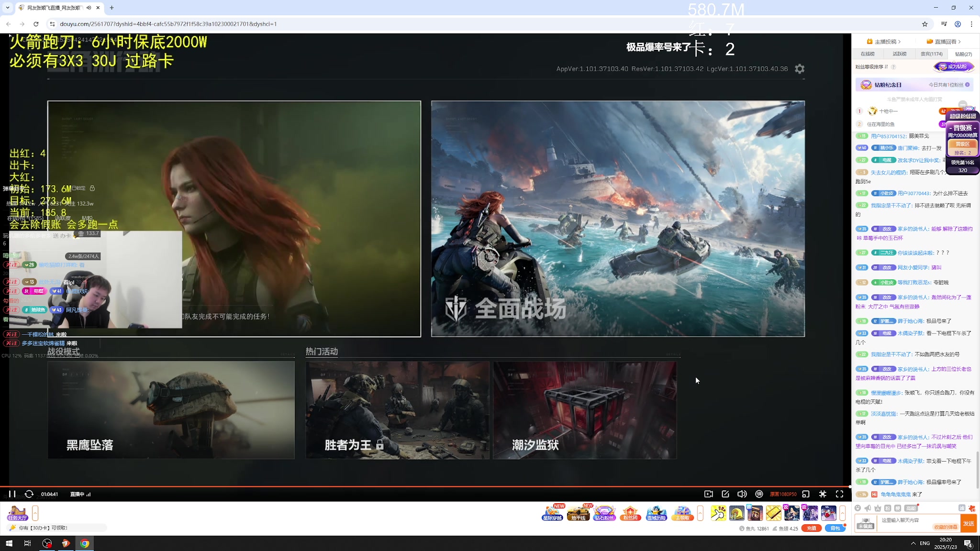Open 任务大厅 task hall icon
Screen dimensions: 980x551
(18, 513)
